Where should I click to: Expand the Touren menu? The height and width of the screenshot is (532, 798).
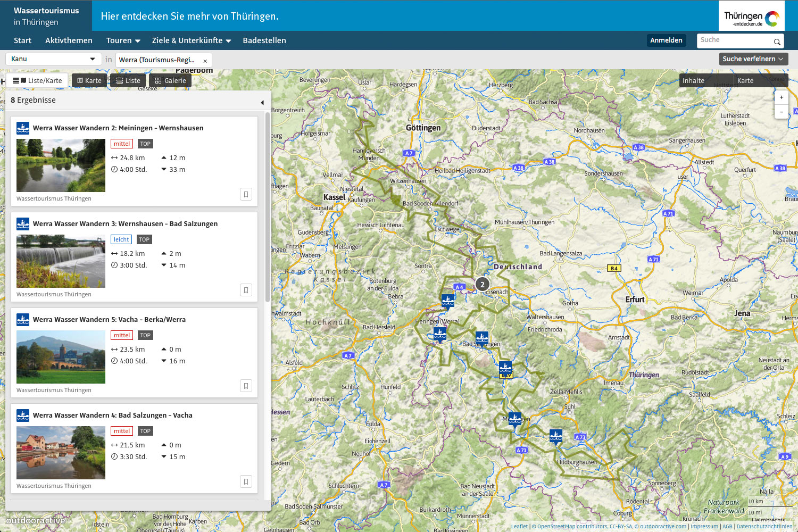click(x=123, y=40)
